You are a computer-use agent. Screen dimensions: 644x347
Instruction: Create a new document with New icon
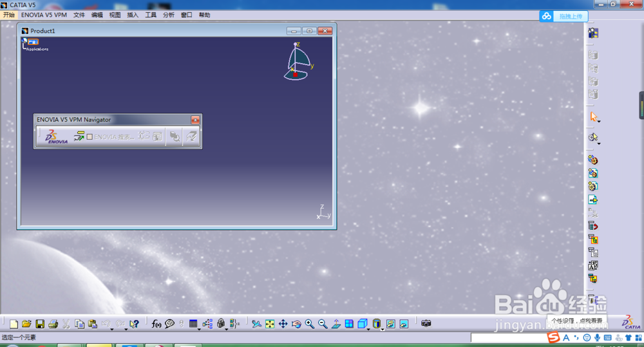(14, 324)
